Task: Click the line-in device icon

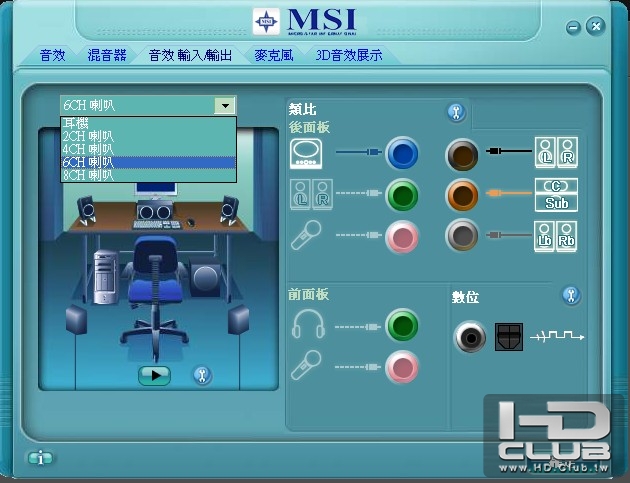Action: click(306, 153)
